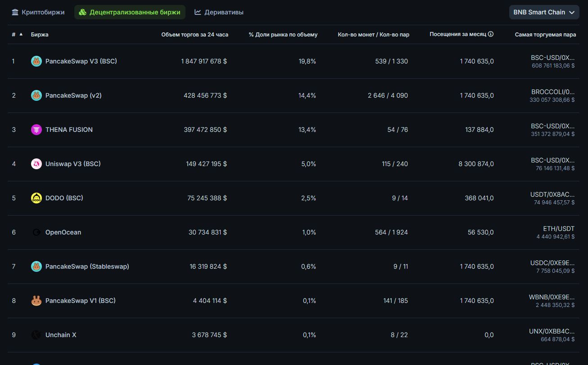Open the PancakeSwap (v2) exchange link
Viewport: 588px width, 365px height.
pos(73,95)
